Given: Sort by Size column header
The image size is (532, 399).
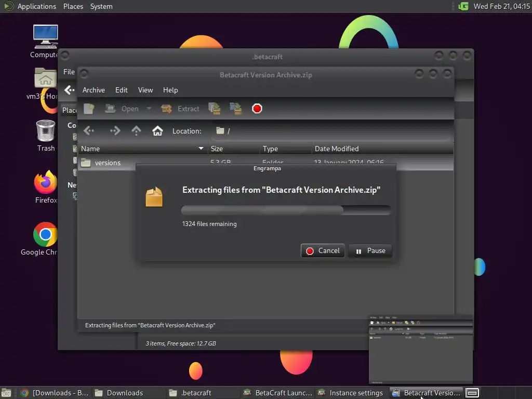Looking at the screenshot, I should click(234, 149).
